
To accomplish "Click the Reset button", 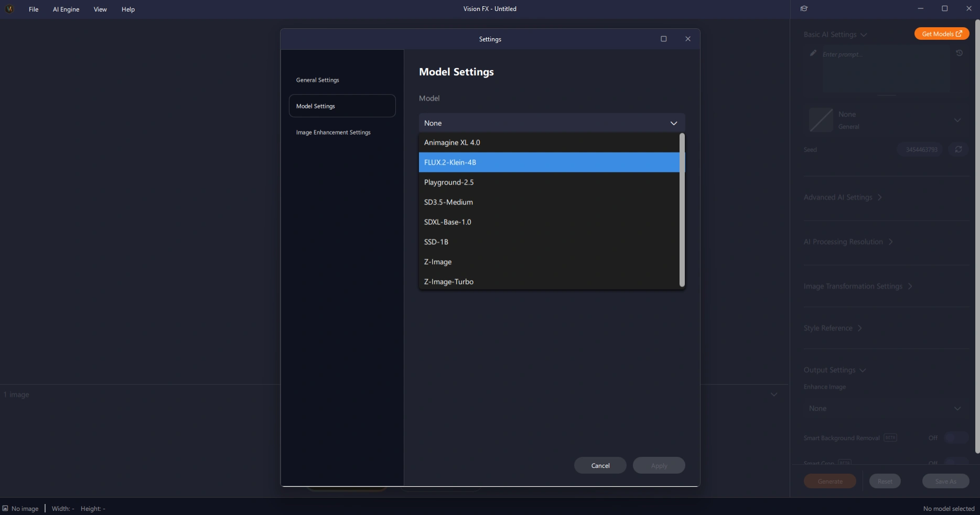I will [885, 481].
